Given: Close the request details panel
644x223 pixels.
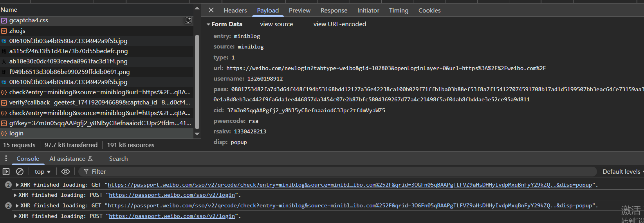Looking at the screenshot, I should [x=211, y=10].
